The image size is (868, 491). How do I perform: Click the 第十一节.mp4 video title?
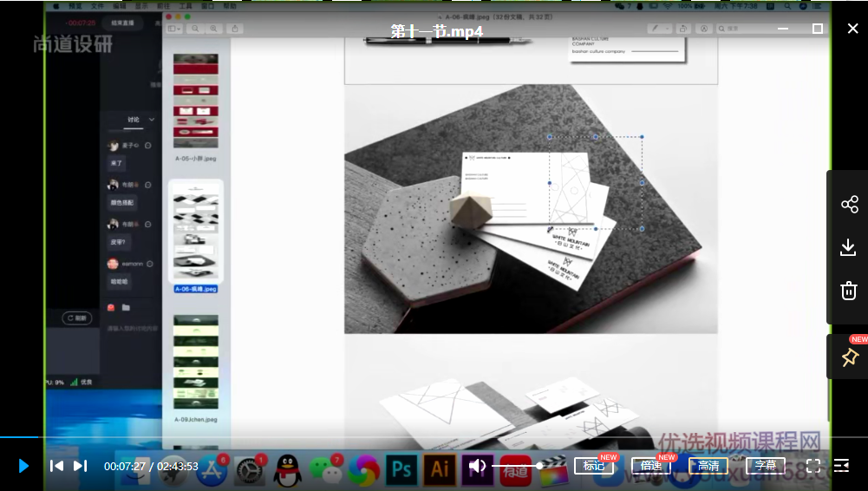point(436,32)
